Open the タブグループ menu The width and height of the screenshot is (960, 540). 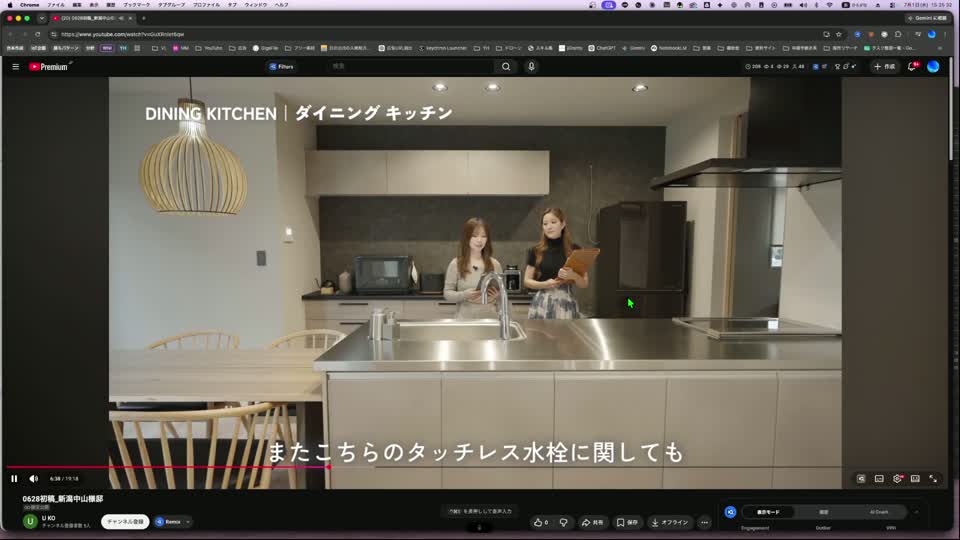(x=171, y=4)
